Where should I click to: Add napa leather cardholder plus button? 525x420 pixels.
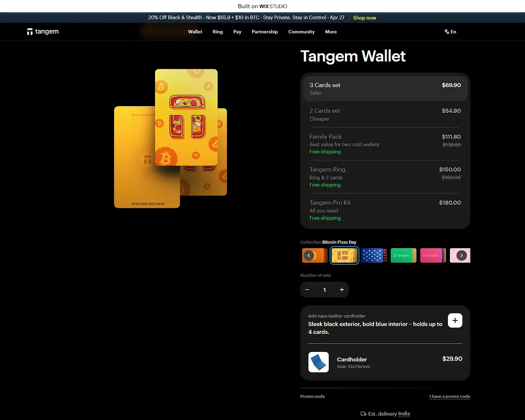pyautogui.click(x=455, y=320)
